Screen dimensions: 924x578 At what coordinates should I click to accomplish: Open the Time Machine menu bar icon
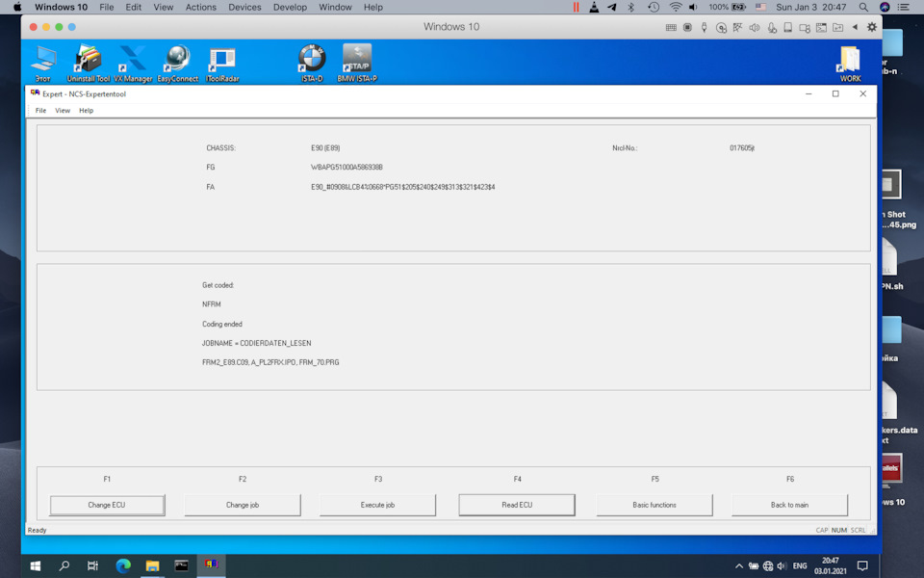point(654,7)
